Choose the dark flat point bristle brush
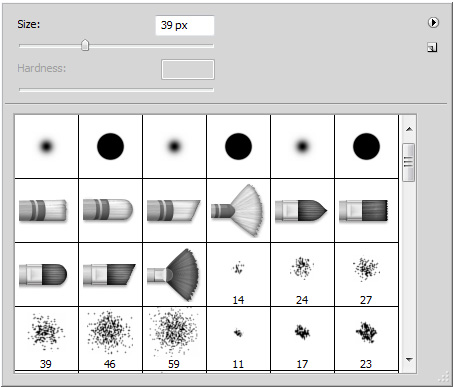The height and width of the screenshot is (387, 453). point(302,211)
